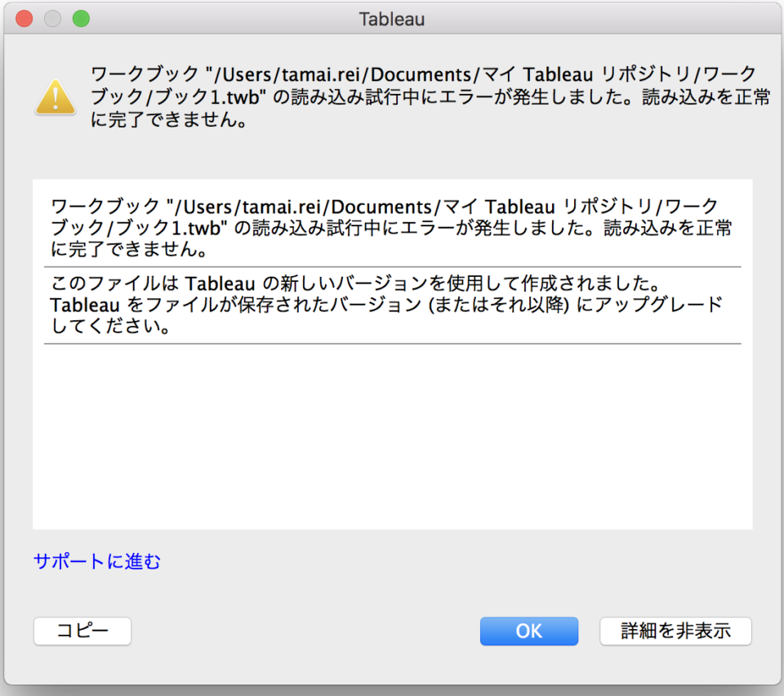Click the コピー button to copy error details
Viewport: 784px width, 696px height.
coord(82,631)
